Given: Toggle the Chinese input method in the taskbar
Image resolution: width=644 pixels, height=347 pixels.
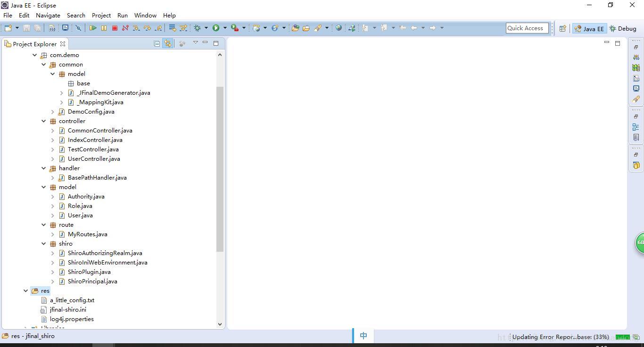Looking at the screenshot, I should click(363, 335).
